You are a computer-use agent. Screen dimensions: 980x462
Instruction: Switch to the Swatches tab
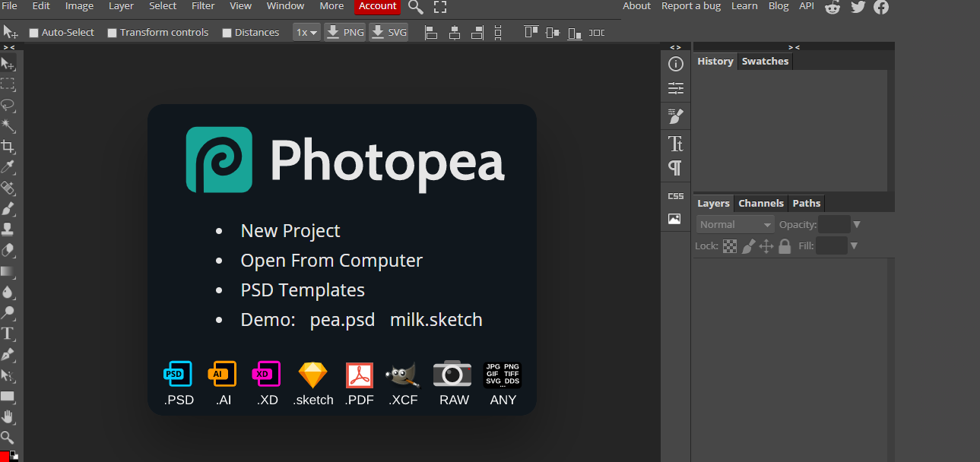pyautogui.click(x=765, y=62)
